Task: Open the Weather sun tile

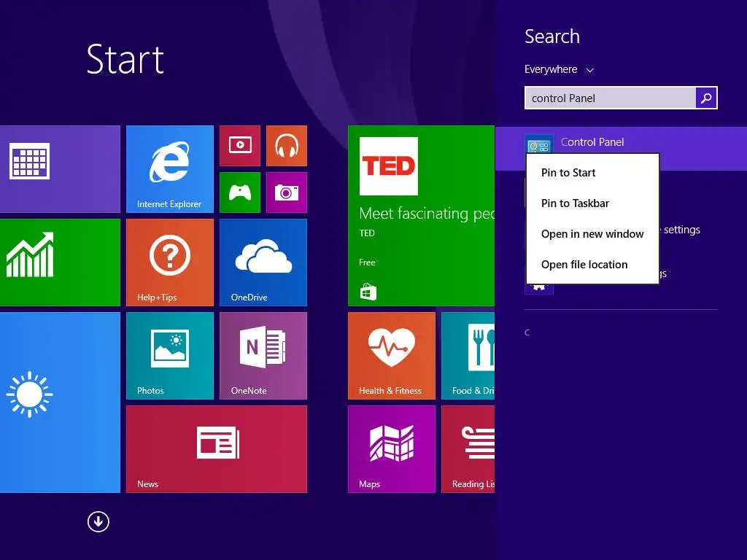Action: click(x=60, y=402)
